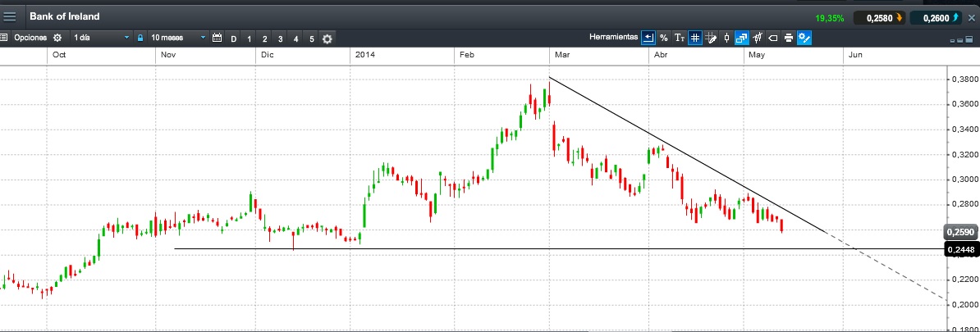Click the print chart icon

(788, 38)
